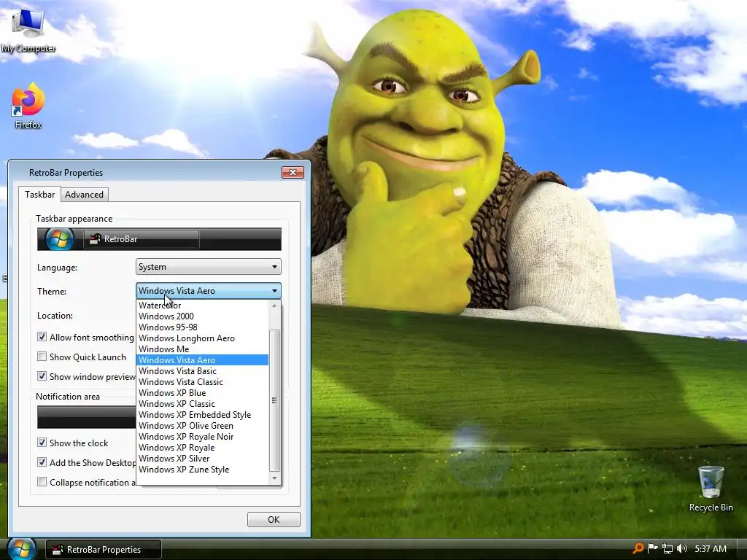
Task: Pick highlighted Windows Vista Aero list entry
Action: pos(203,360)
